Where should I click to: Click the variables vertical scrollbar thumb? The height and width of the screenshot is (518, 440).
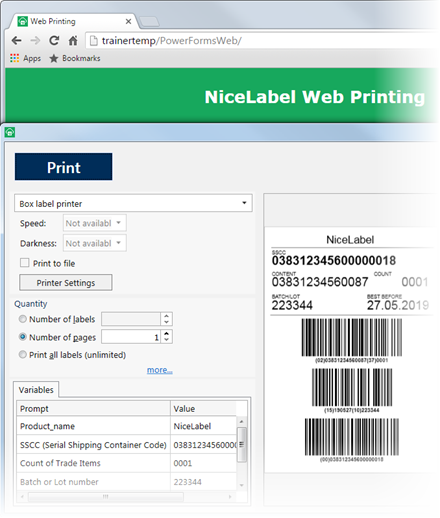tap(242, 445)
